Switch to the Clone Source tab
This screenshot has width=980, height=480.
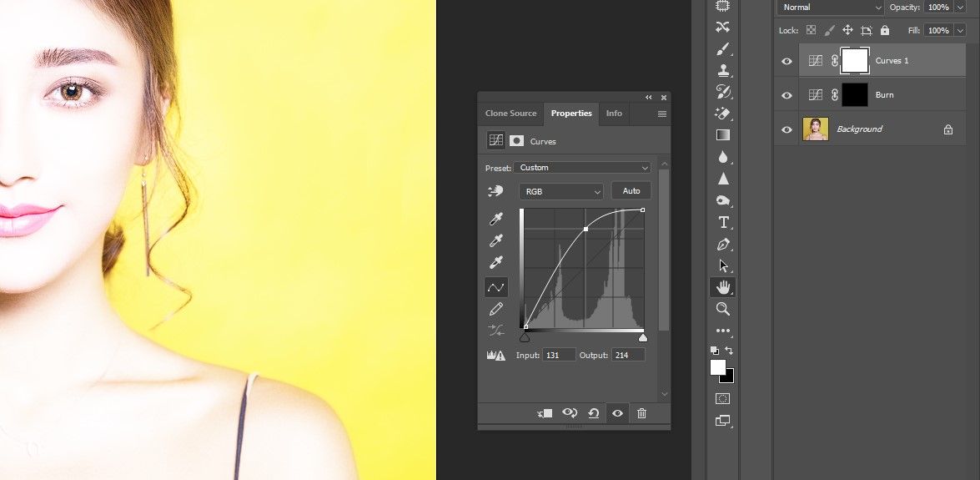point(510,114)
